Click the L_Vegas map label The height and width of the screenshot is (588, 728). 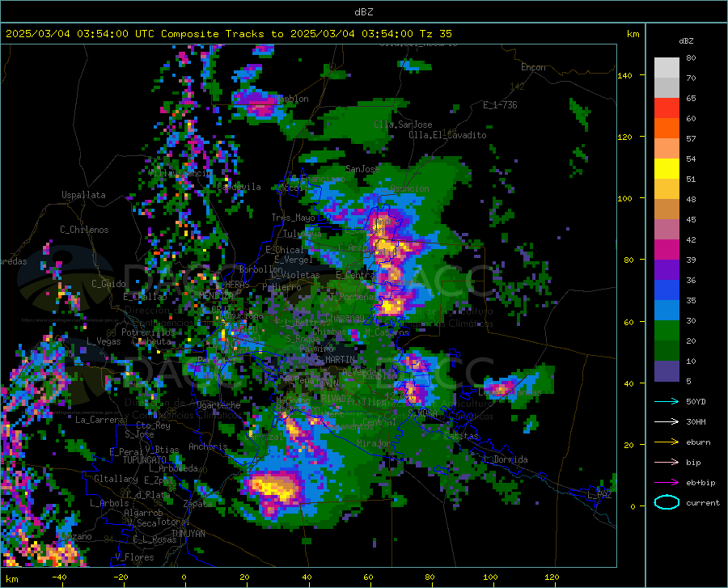click(104, 341)
